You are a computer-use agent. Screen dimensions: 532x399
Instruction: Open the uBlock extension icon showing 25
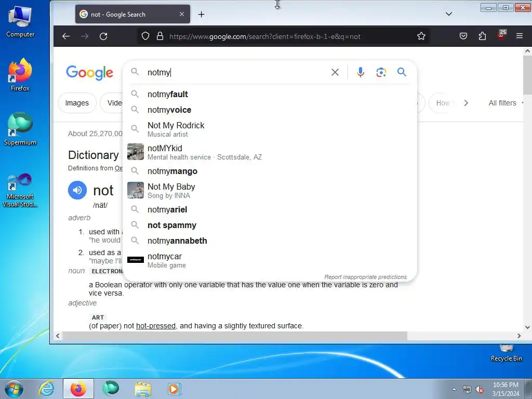coord(501,35)
